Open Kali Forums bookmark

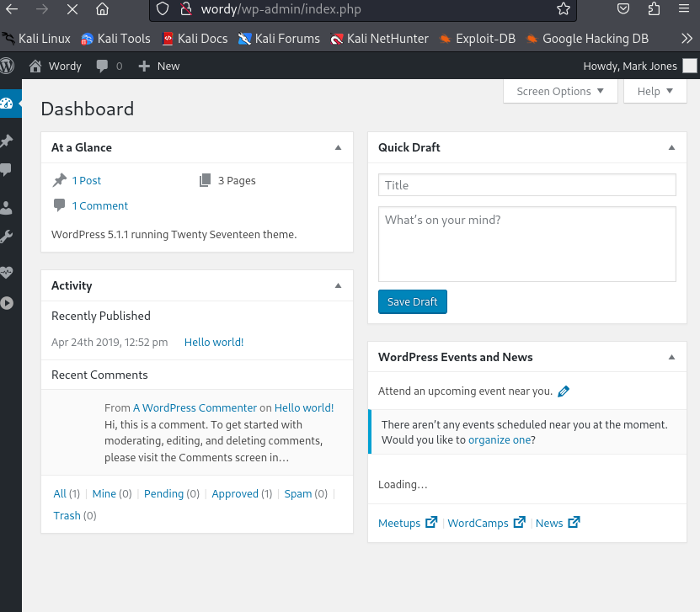pyautogui.click(x=279, y=39)
